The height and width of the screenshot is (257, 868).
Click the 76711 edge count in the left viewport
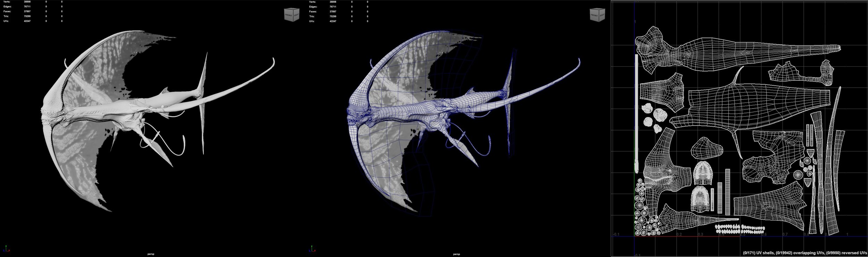point(27,7)
